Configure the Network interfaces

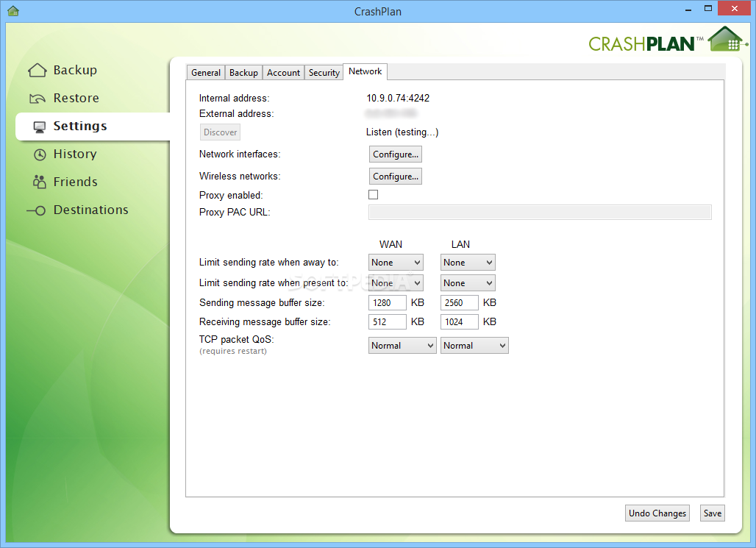tap(396, 154)
